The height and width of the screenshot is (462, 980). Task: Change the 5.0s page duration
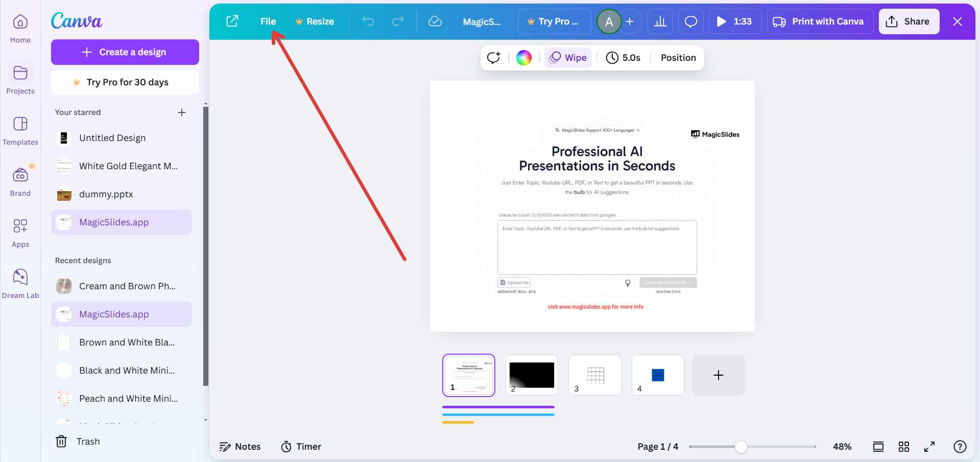(x=623, y=58)
